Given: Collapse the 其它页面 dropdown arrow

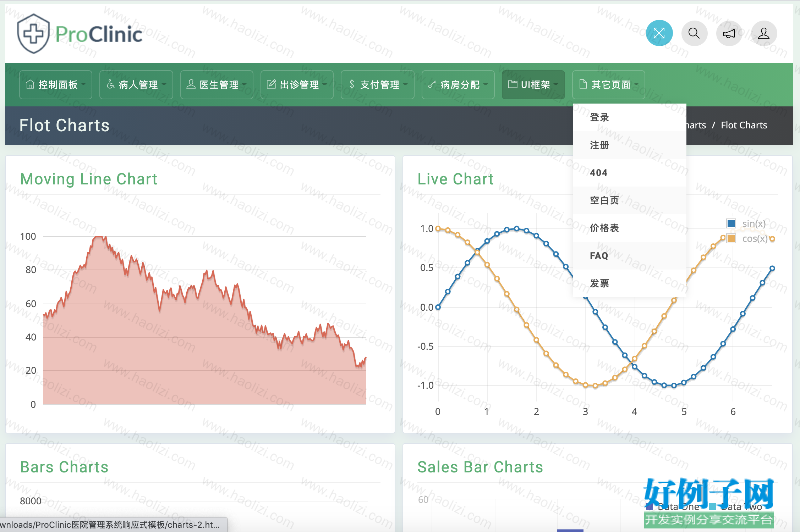Looking at the screenshot, I should [636, 84].
